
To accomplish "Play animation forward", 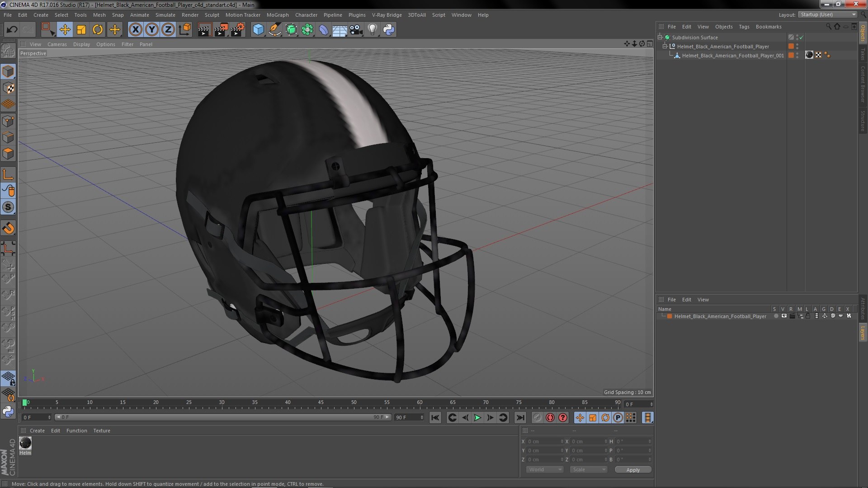I will tap(477, 418).
